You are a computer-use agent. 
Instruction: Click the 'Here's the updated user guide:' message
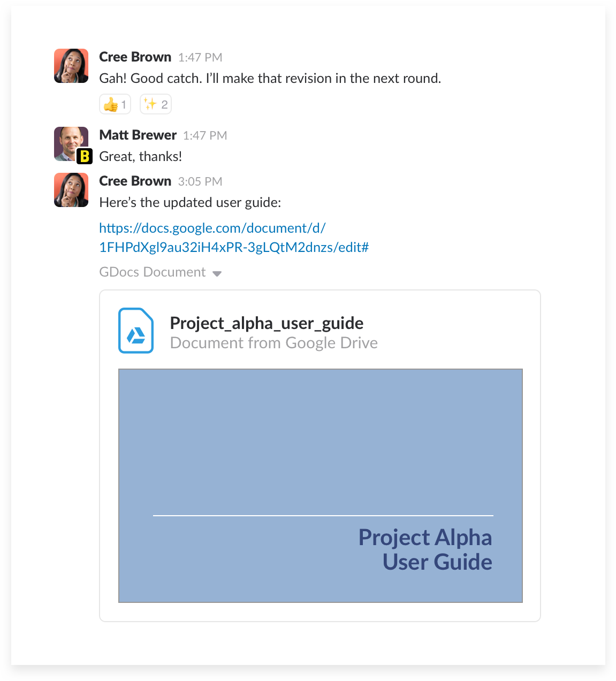click(x=190, y=203)
